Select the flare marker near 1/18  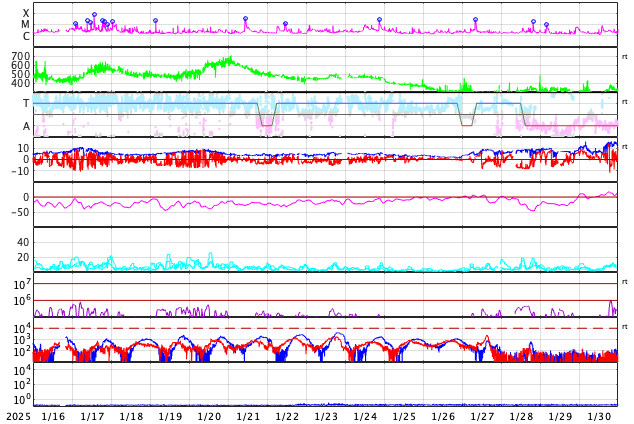pyautogui.click(x=155, y=20)
